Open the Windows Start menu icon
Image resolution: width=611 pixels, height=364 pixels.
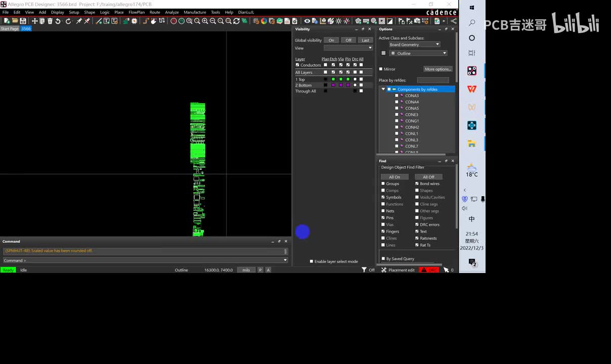click(x=471, y=8)
